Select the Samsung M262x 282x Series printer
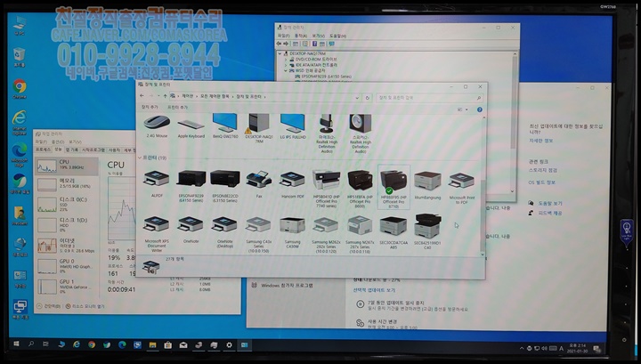The width and height of the screenshot is (641, 364). (326, 234)
